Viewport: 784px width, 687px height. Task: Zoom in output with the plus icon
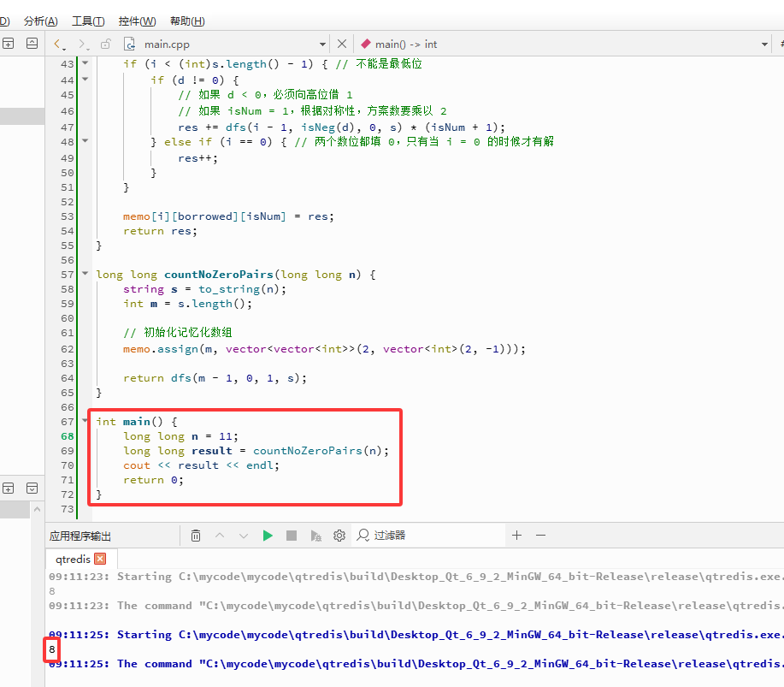point(517,536)
